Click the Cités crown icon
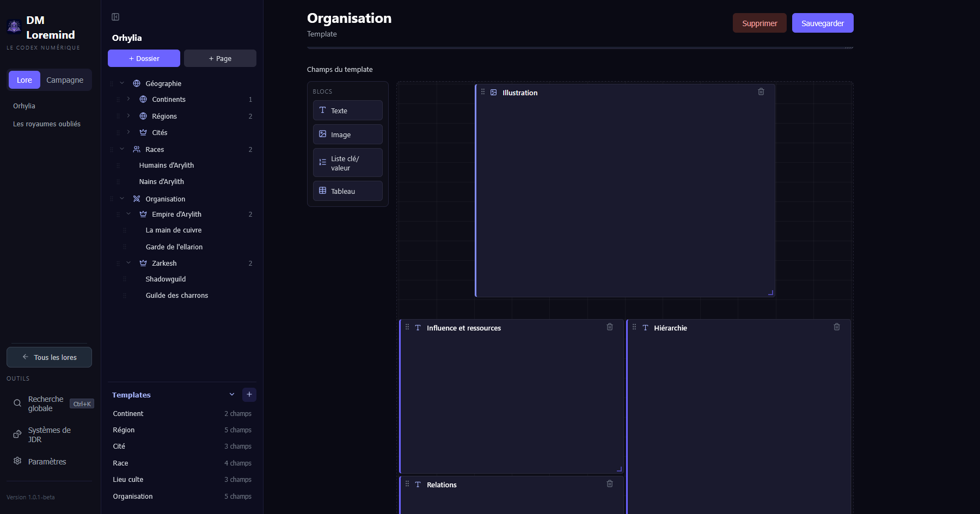The image size is (980, 514). pyautogui.click(x=143, y=132)
